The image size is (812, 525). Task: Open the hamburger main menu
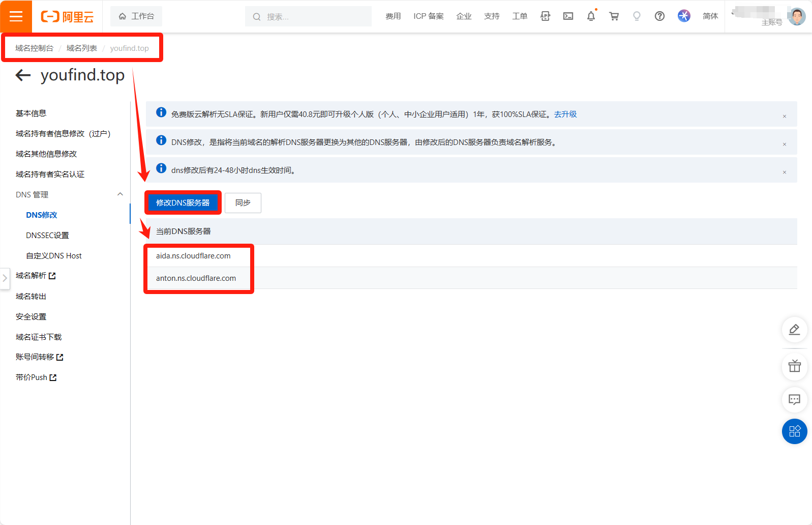click(x=16, y=16)
